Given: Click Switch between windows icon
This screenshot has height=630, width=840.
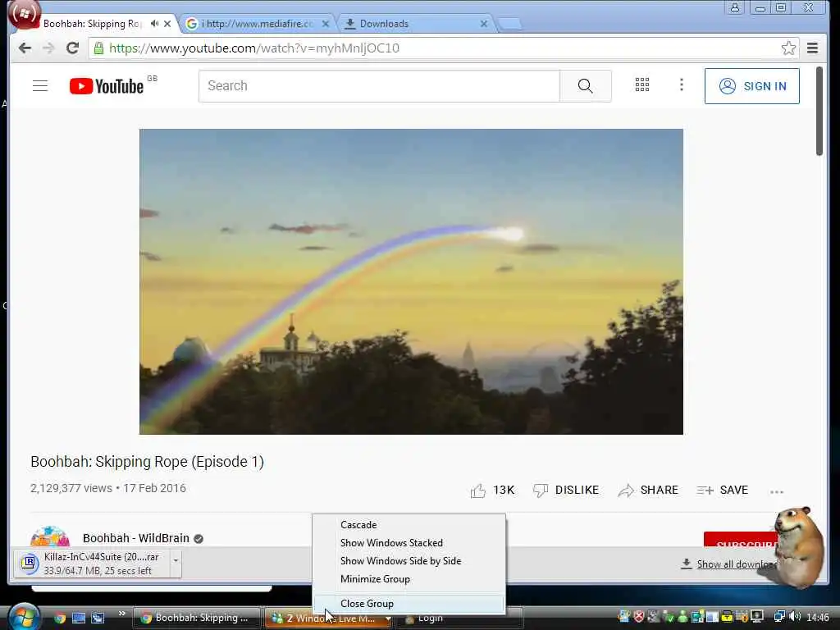Looking at the screenshot, I should click(97, 619).
